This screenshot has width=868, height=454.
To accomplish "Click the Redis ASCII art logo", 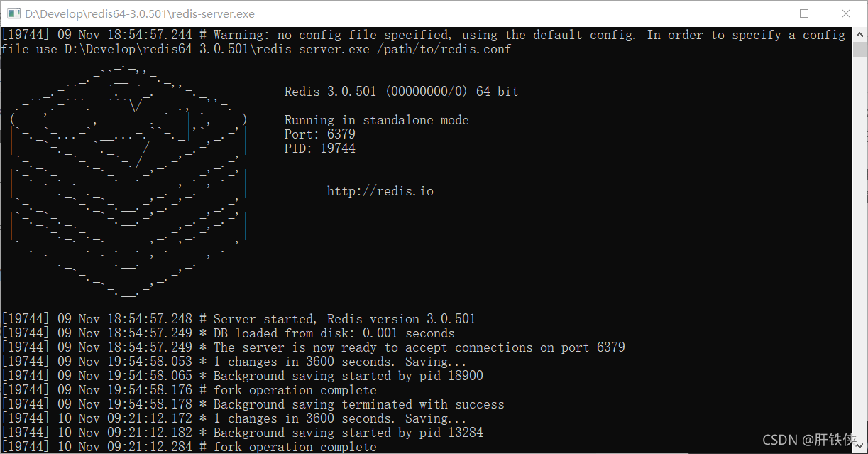I will coord(128,180).
